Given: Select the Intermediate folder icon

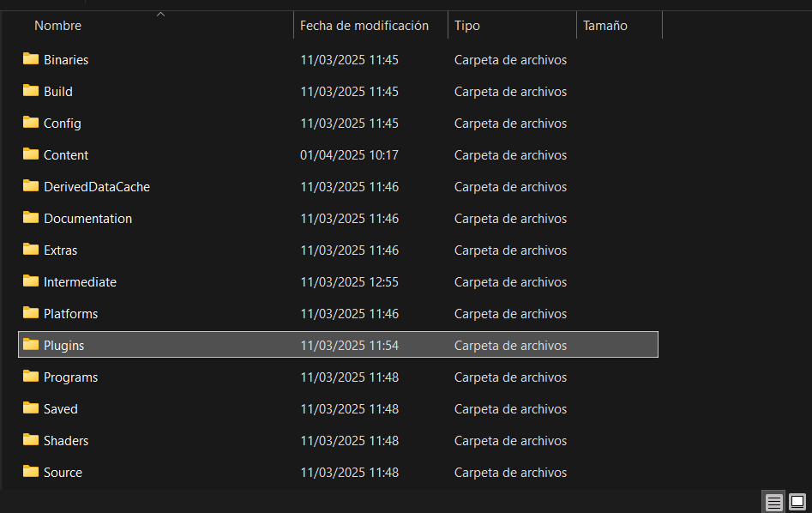Looking at the screenshot, I should tap(31, 281).
